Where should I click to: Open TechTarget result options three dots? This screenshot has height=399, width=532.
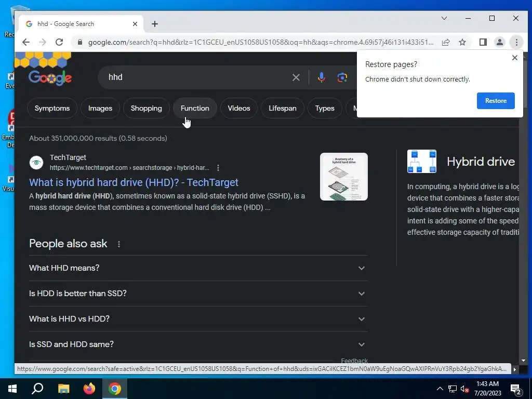coord(218,168)
